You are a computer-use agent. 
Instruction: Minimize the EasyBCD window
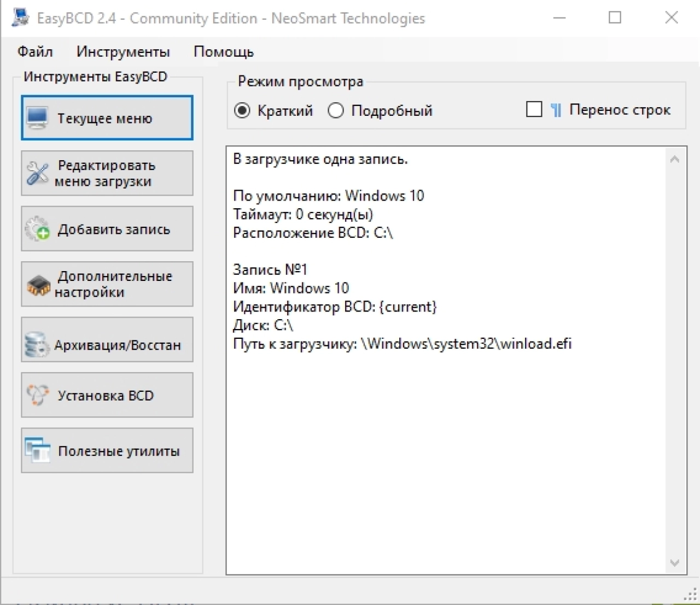point(559,18)
